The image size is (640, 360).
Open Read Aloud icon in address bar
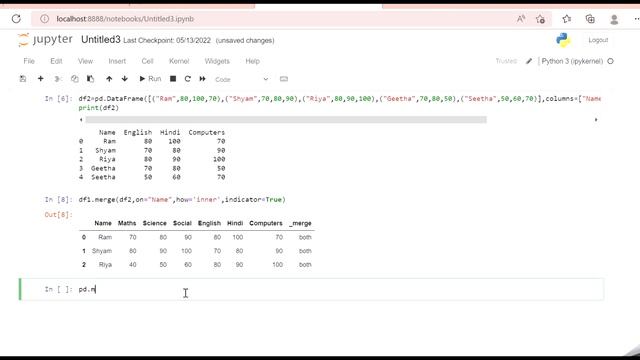tap(521, 19)
